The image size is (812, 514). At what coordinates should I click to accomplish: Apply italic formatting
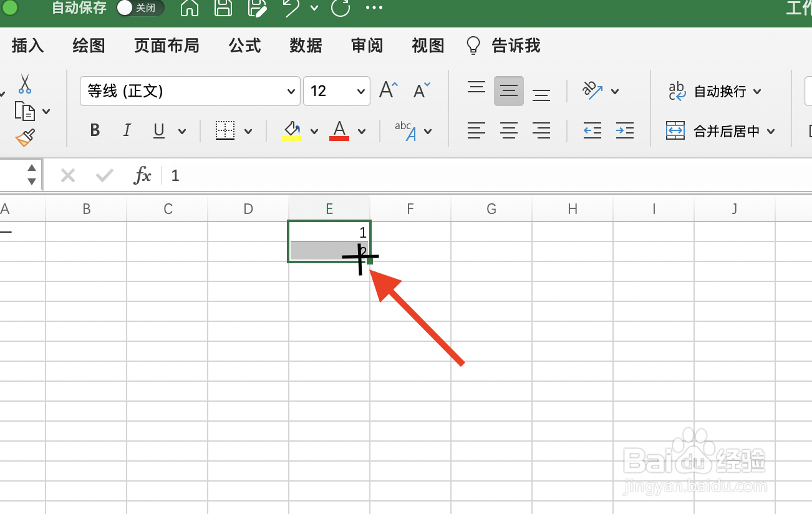tap(127, 130)
